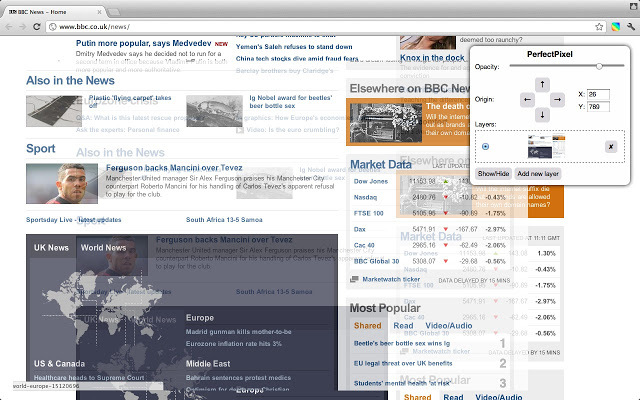Click the world map in the World News panel
640x400 pixels.
pos(102,310)
